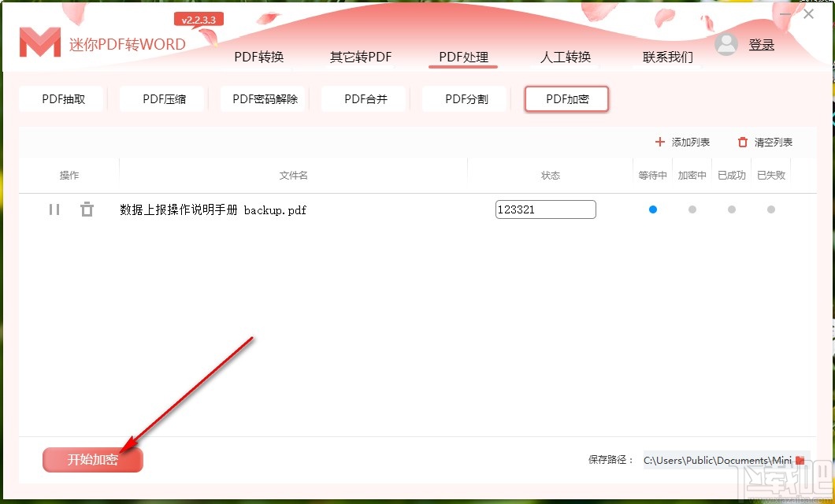This screenshot has height=504, width=835.
Task: Start encryption with 开始加密 button
Action: (x=93, y=459)
